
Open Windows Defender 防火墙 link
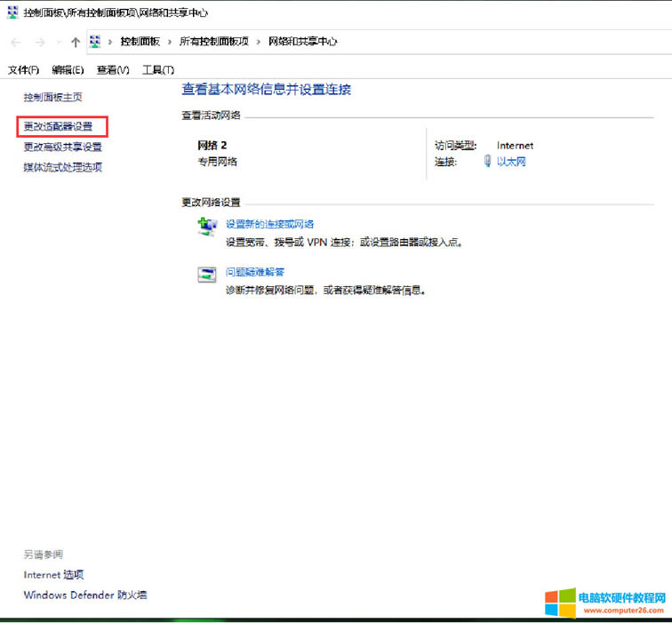[84, 595]
